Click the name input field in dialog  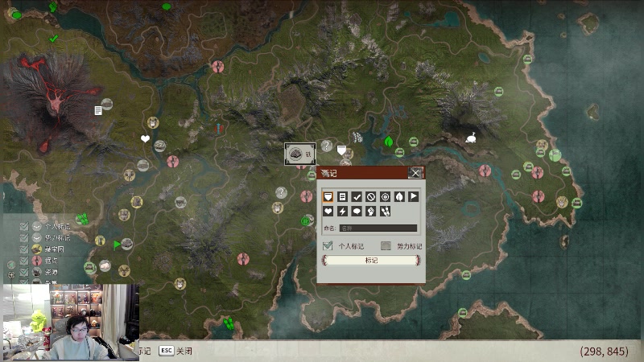[x=378, y=228]
